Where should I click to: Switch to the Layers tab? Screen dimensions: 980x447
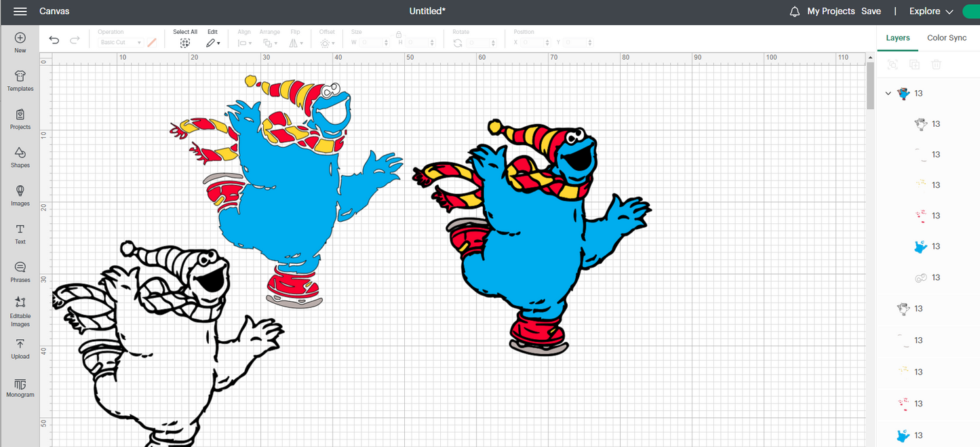(897, 38)
